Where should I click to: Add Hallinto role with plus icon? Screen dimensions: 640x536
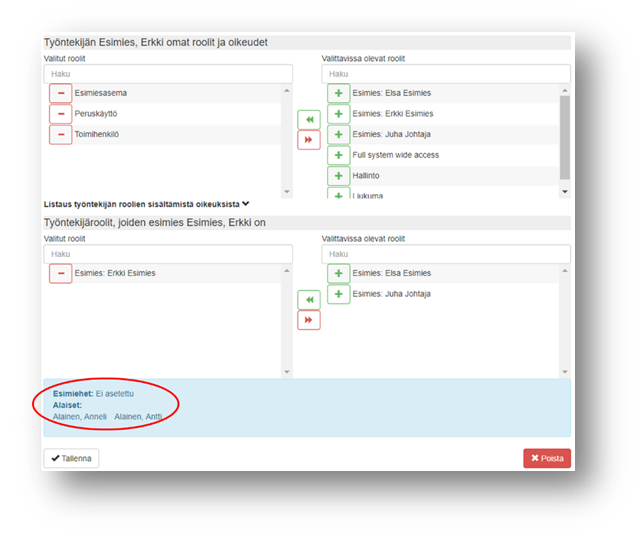pyautogui.click(x=339, y=176)
